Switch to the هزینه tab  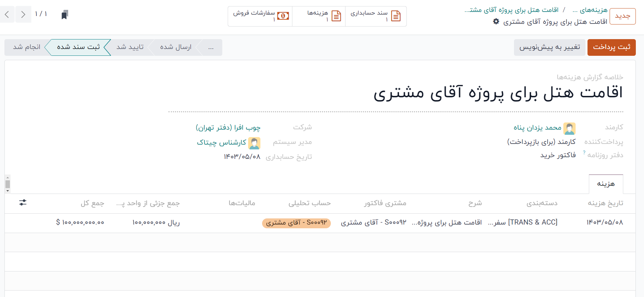pos(606,184)
